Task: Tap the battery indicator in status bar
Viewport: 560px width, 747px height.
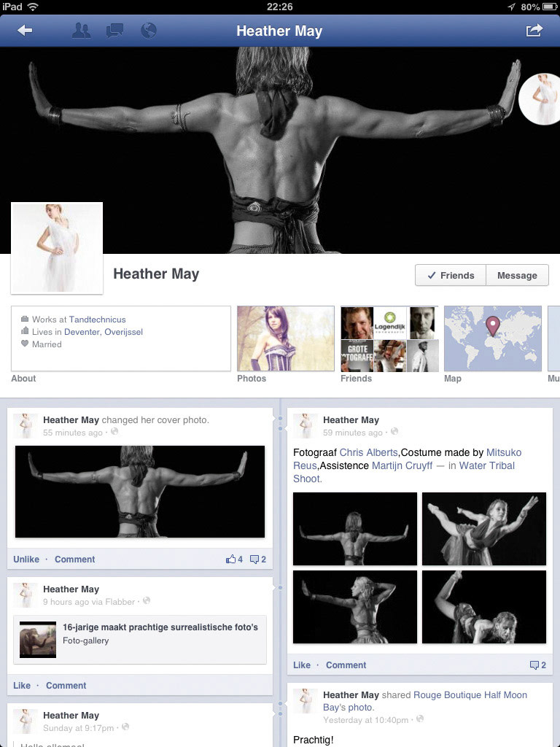Action: [550, 7]
